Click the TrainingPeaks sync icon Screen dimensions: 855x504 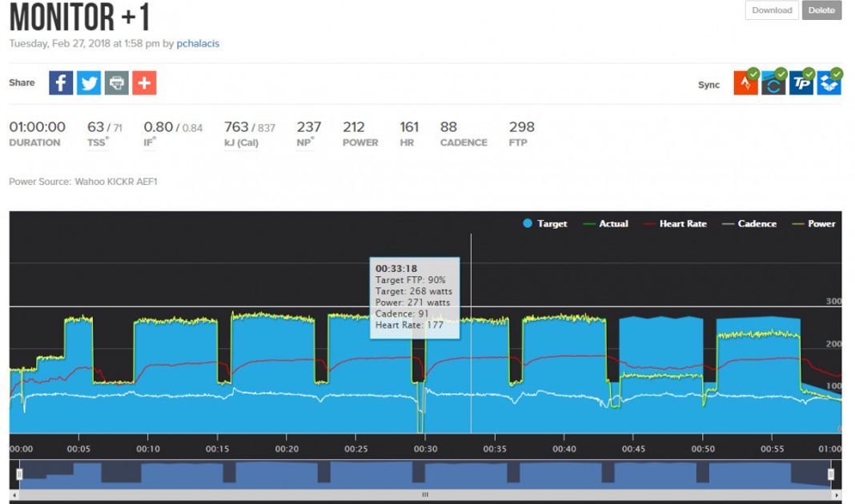(801, 83)
